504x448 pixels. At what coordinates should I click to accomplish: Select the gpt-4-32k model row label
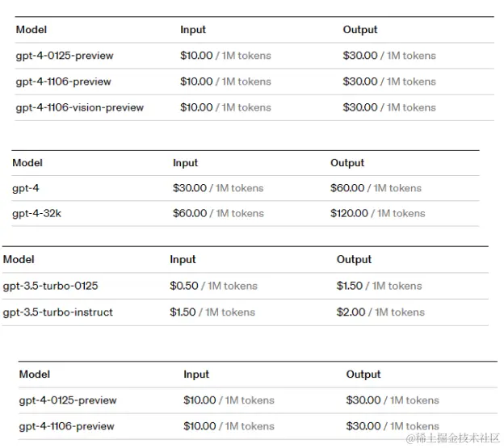point(37,213)
